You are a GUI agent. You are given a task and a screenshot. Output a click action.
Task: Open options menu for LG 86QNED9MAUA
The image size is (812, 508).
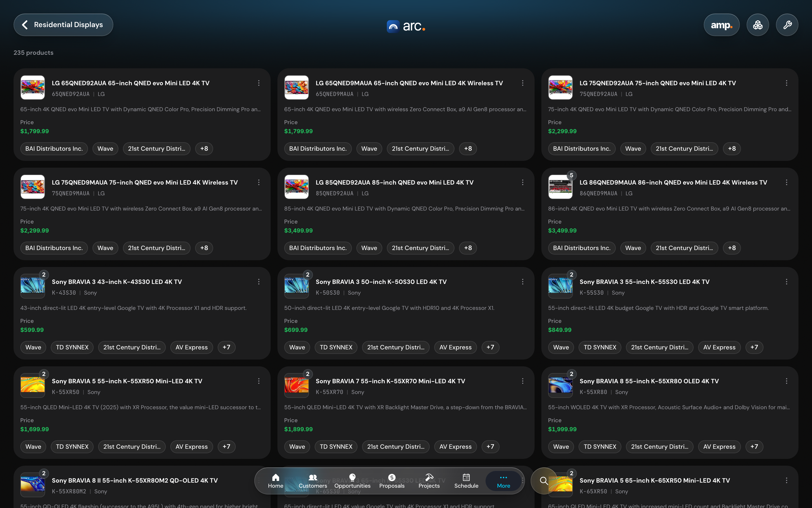pos(787,182)
